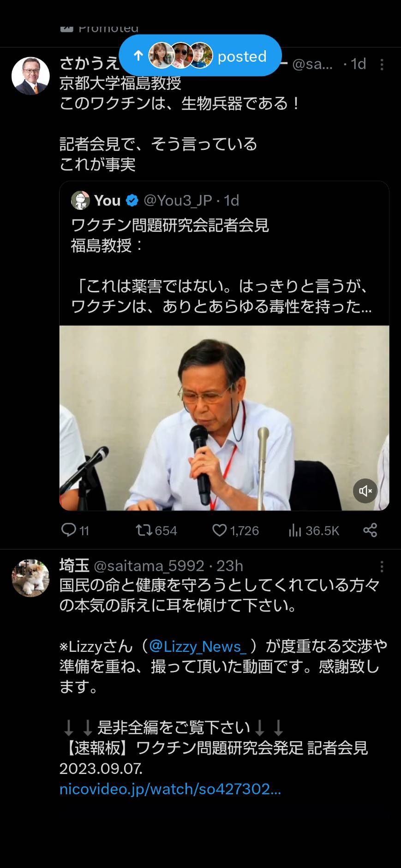Open more options for the さかうえ post
Image resolution: width=401 pixels, height=868 pixels.
point(382,65)
